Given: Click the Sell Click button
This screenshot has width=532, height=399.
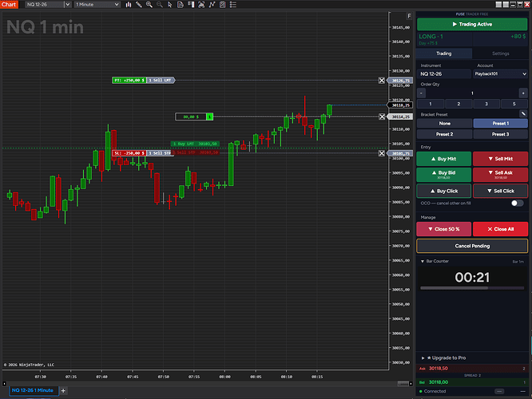Looking at the screenshot, I should click(500, 191).
